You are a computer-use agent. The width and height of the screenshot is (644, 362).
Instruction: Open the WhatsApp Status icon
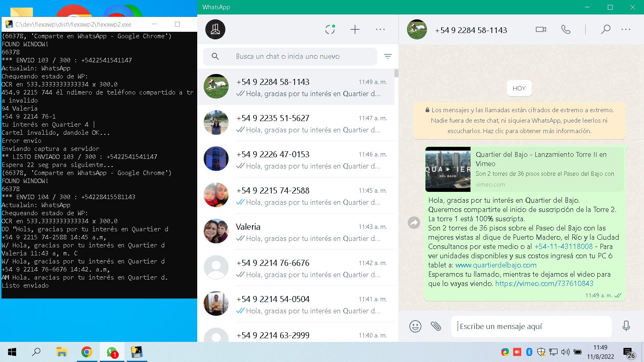click(x=330, y=29)
